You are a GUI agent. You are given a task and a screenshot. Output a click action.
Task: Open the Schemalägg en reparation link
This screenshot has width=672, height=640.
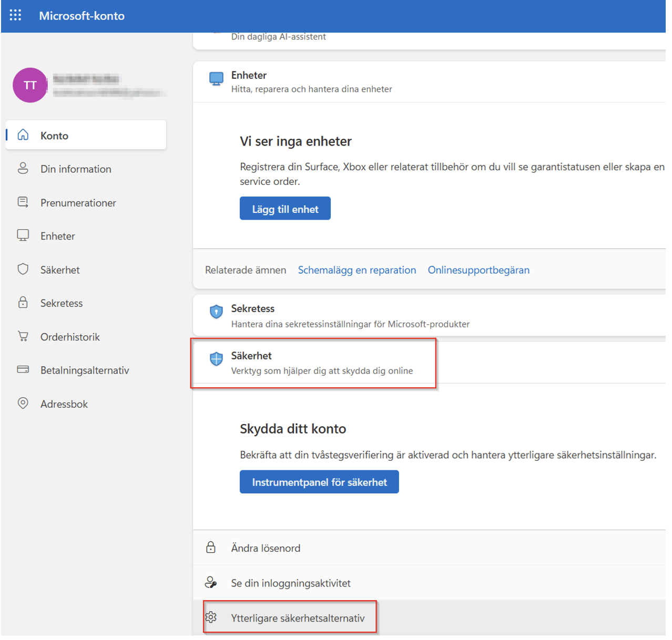[357, 270]
